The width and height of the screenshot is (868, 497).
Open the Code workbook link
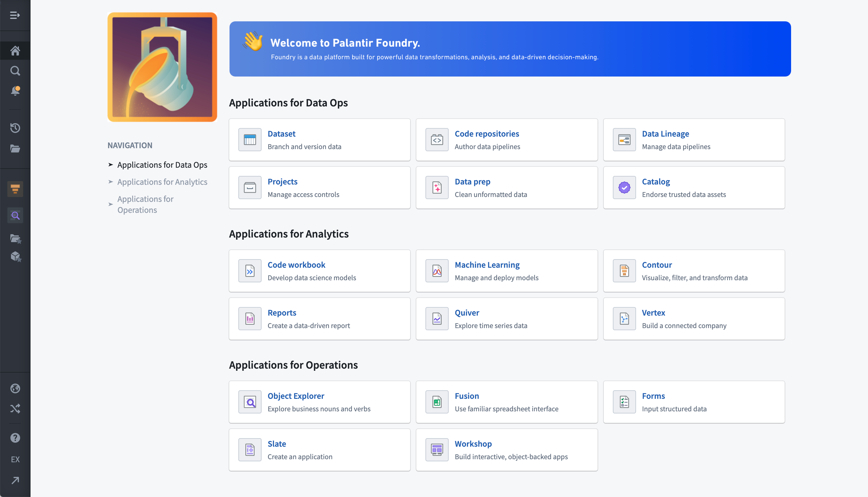point(297,265)
